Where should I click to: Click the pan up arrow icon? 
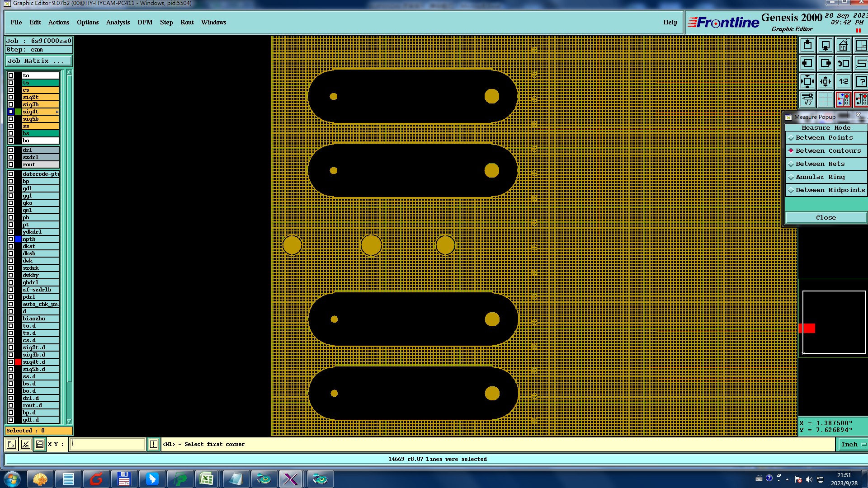(807, 46)
